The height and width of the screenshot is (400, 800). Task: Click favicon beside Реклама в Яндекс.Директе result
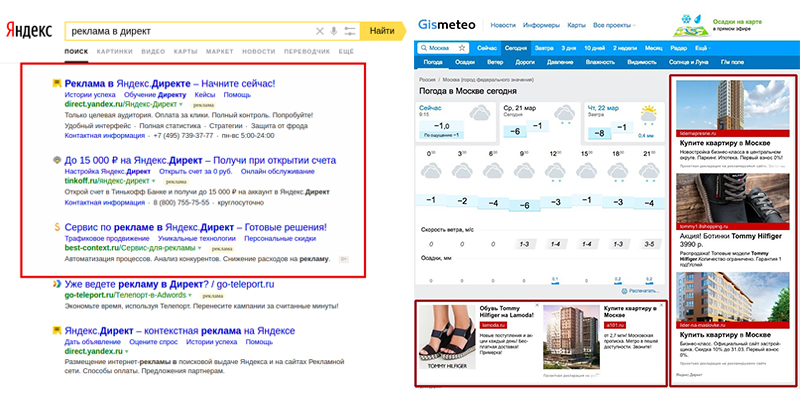(57, 83)
